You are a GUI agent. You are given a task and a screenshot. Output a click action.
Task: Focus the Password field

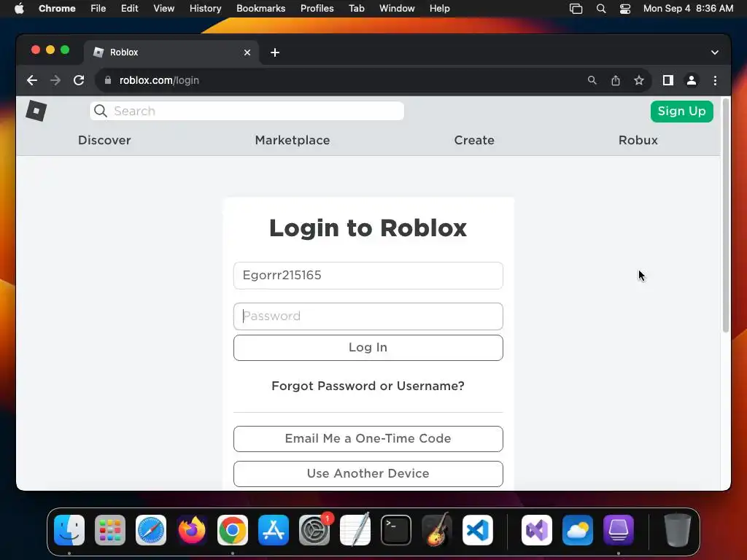[368, 316]
